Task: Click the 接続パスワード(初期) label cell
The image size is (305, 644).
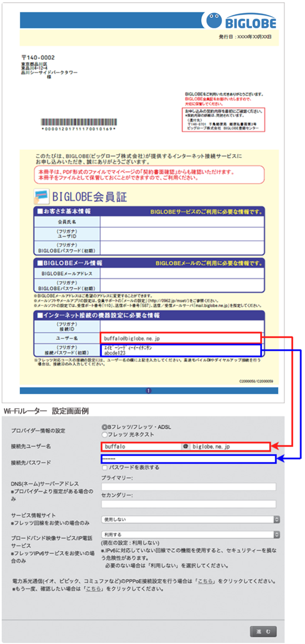Action: (68, 350)
